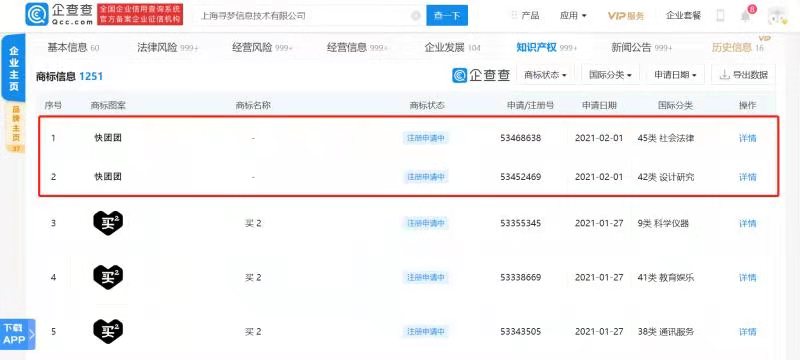Click the search field with company name

309,16
